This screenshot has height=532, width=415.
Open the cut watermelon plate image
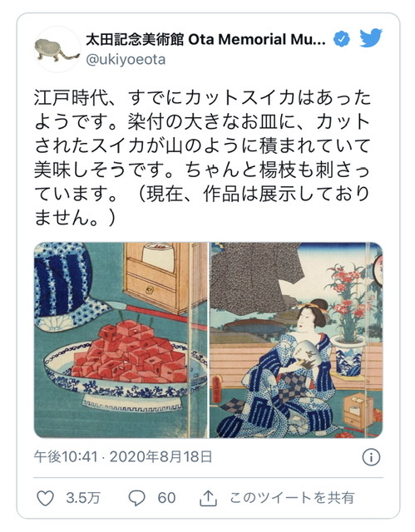(x=121, y=340)
